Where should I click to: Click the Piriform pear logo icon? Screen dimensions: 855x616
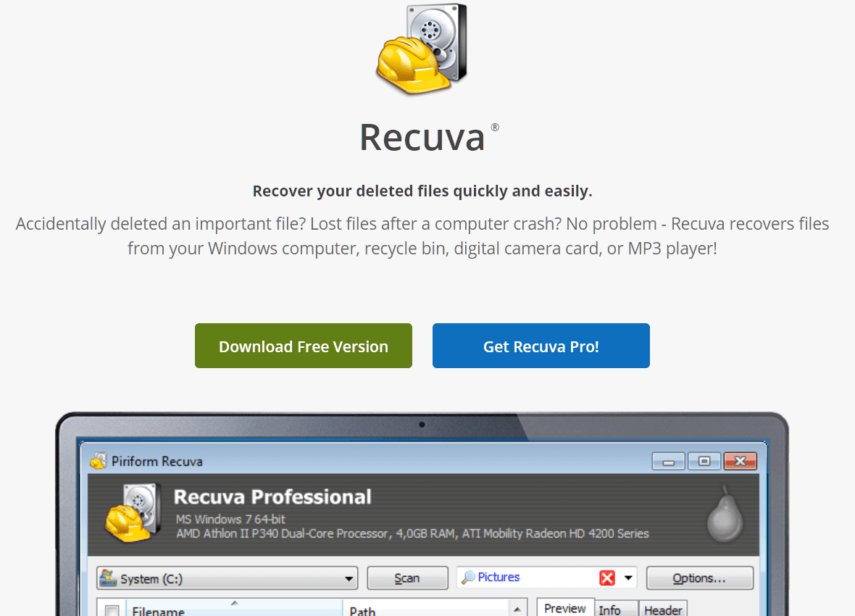click(x=725, y=514)
